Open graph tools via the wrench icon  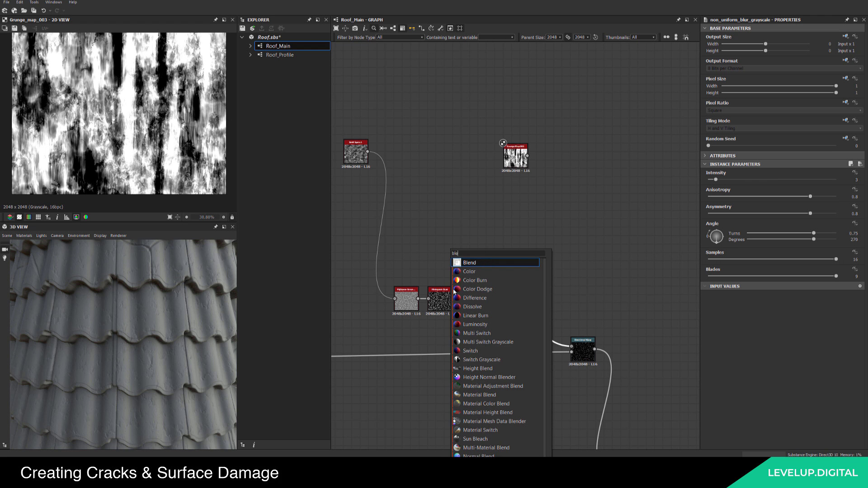441,28
